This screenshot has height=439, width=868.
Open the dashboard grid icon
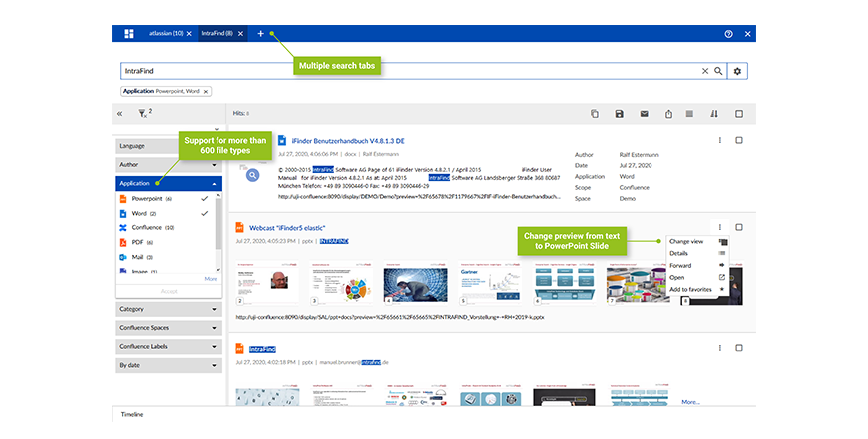[129, 34]
